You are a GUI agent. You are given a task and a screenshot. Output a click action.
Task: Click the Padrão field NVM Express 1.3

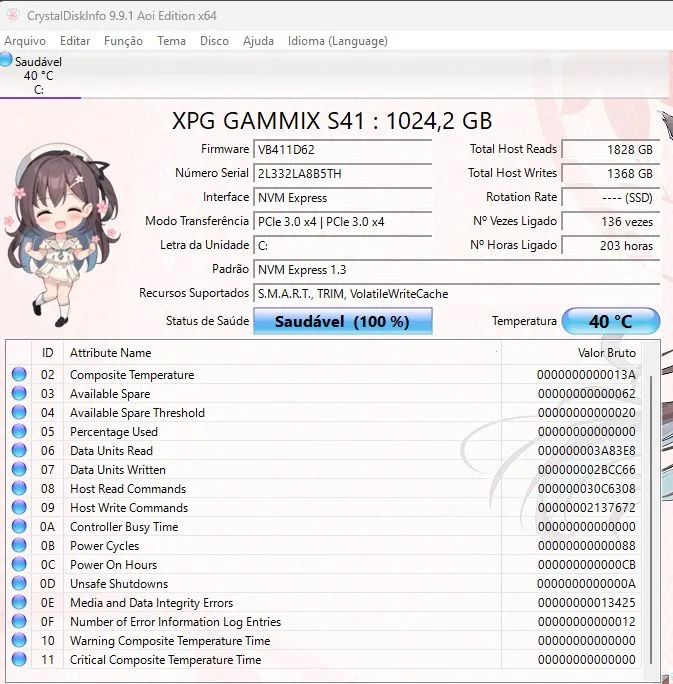click(x=456, y=270)
